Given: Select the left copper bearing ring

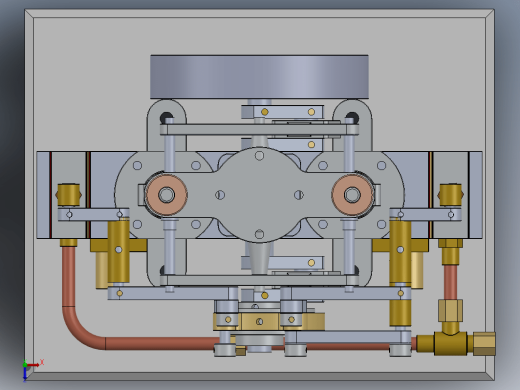Looking at the screenshot, I should [166, 195].
